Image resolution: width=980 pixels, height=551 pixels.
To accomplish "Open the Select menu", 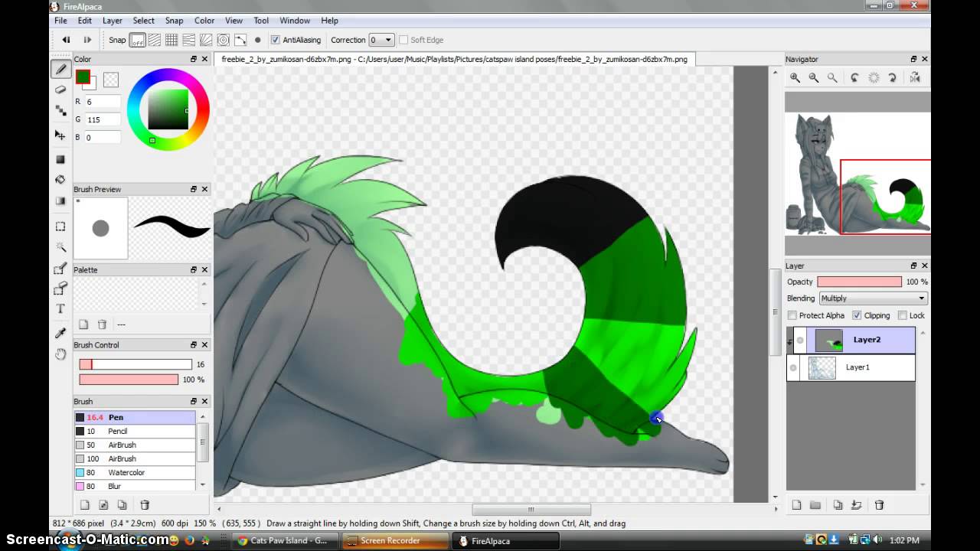I will tap(143, 21).
